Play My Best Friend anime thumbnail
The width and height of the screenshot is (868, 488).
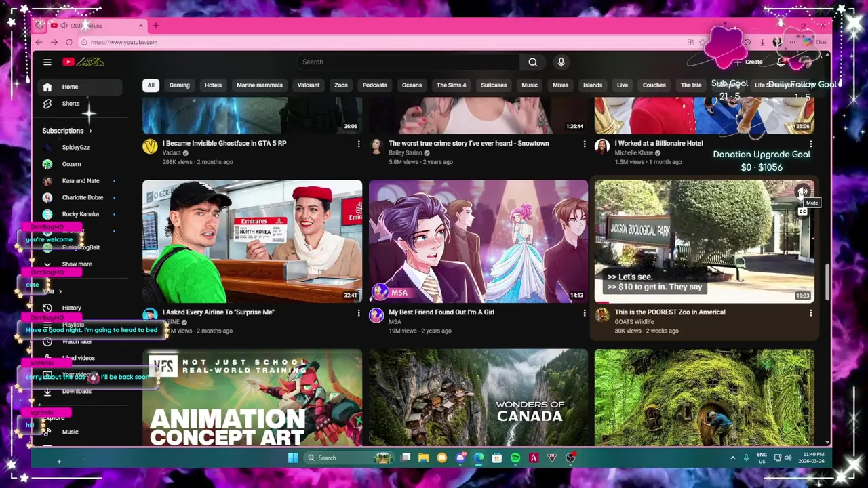click(x=478, y=241)
